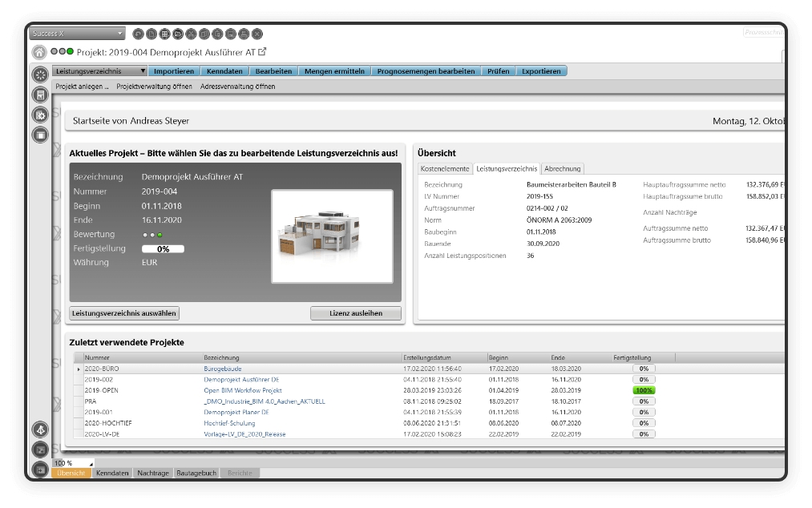This screenshot has height=508, width=812.
Task: Open the Vorlage-LV_DE_2020_Release link
Action: [x=244, y=434]
